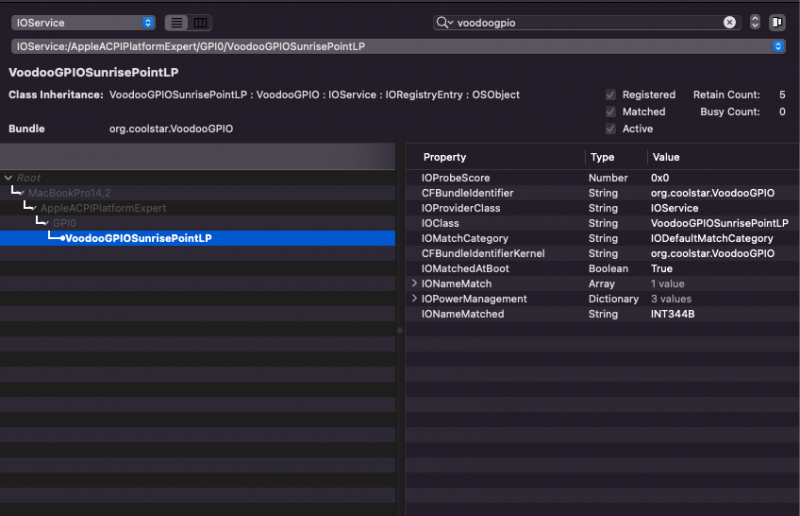This screenshot has width=800, height=516.
Task: Expand the IONameMatch array row
Action: (414, 284)
